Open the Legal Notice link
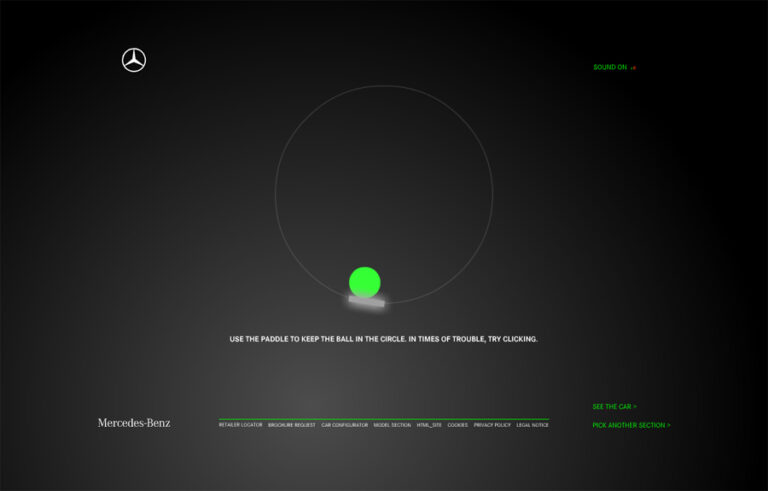The width and height of the screenshot is (768, 491). click(532, 425)
